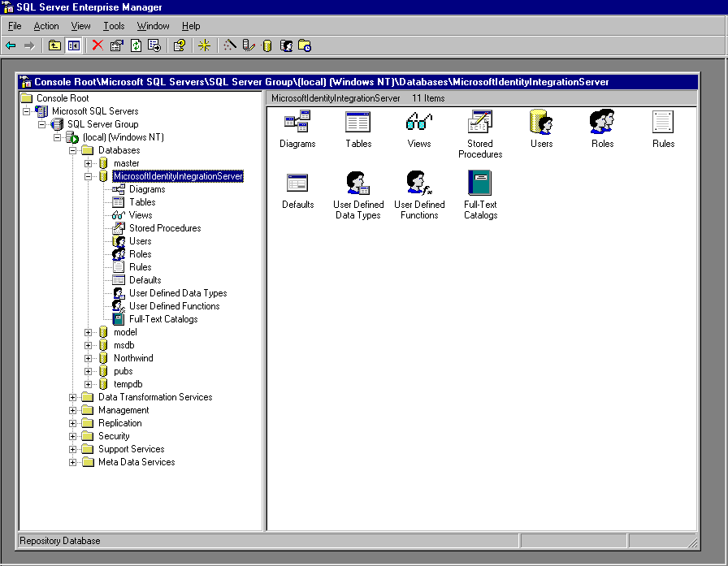Collapse the SQL Server Group node

tap(41, 124)
